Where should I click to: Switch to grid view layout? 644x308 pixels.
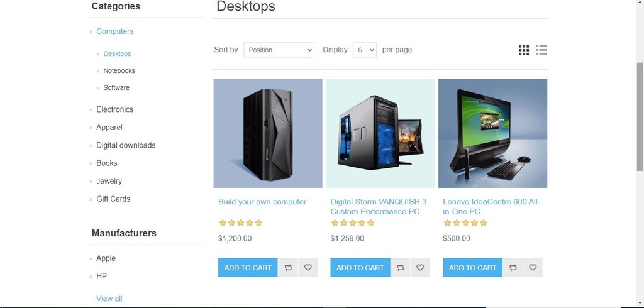coord(524,50)
